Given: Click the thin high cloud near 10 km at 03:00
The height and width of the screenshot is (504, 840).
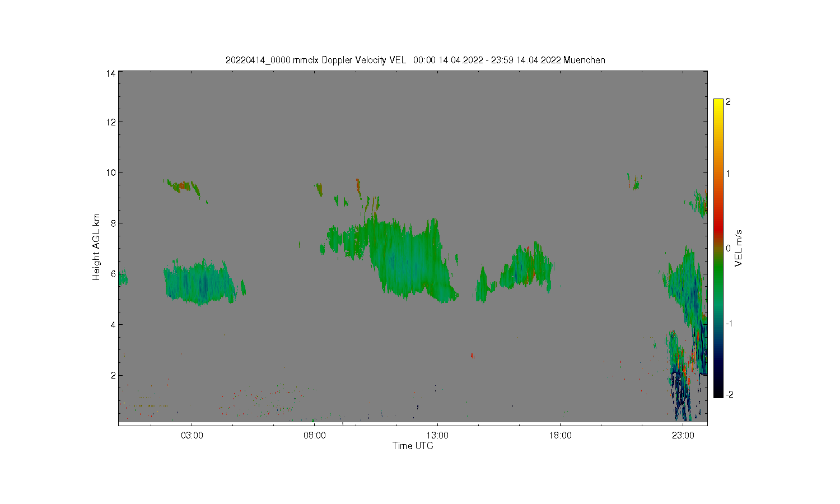Looking at the screenshot, I should [183, 186].
